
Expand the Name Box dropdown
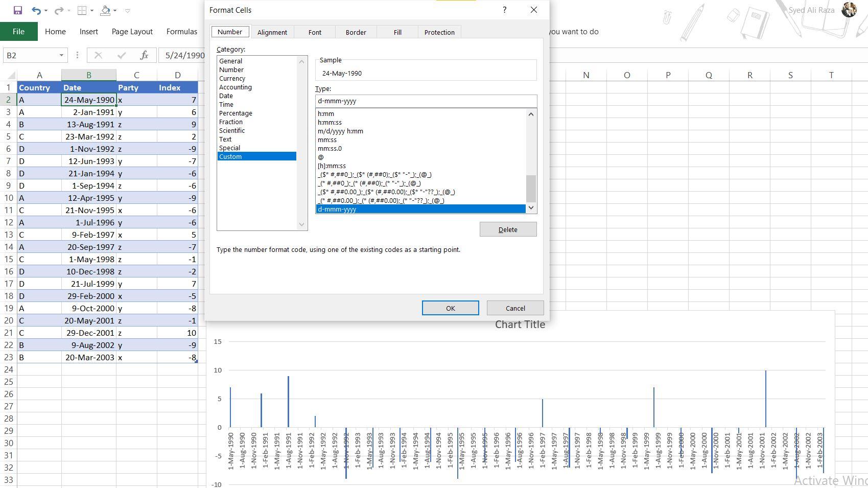pos(61,55)
